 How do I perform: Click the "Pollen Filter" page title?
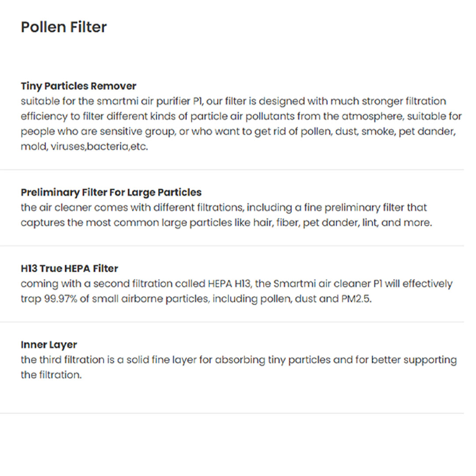(x=64, y=27)
